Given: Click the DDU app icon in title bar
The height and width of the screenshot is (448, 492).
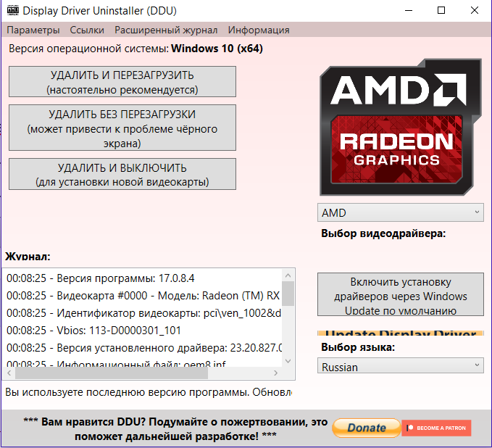Looking at the screenshot, I should 13,10.
